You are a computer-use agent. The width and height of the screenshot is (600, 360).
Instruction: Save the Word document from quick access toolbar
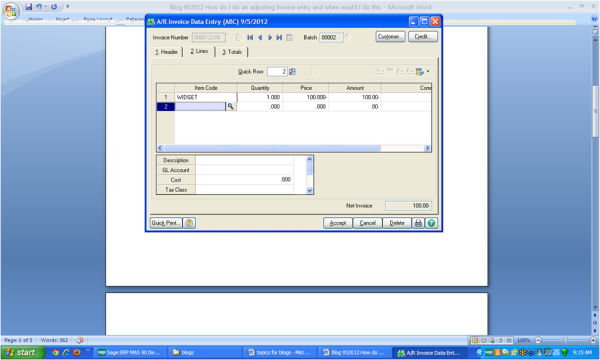(x=28, y=7)
